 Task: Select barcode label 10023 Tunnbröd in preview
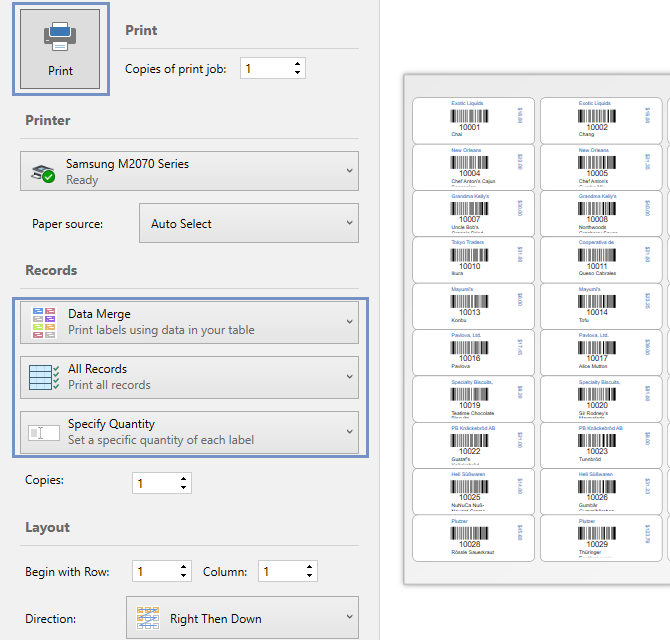tap(601, 445)
